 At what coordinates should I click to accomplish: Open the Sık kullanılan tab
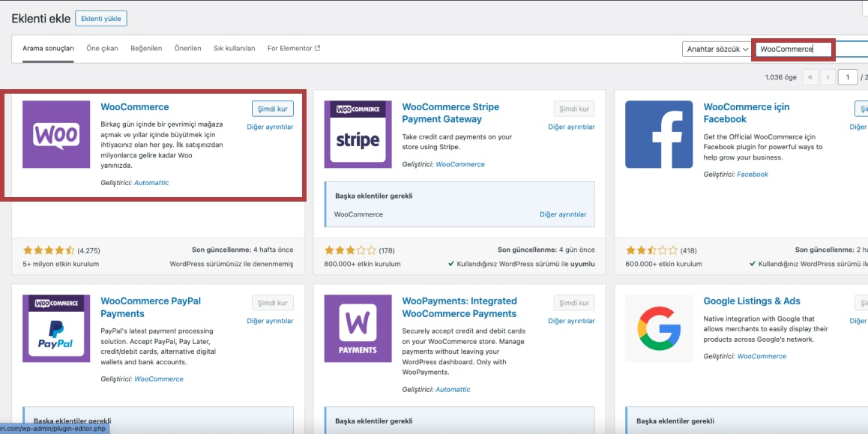tap(235, 48)
